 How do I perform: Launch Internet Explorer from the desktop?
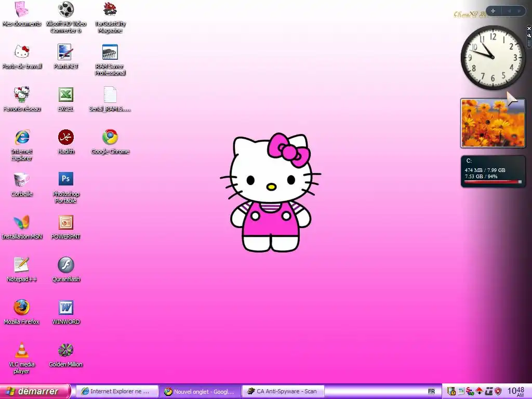click(22, 145)
